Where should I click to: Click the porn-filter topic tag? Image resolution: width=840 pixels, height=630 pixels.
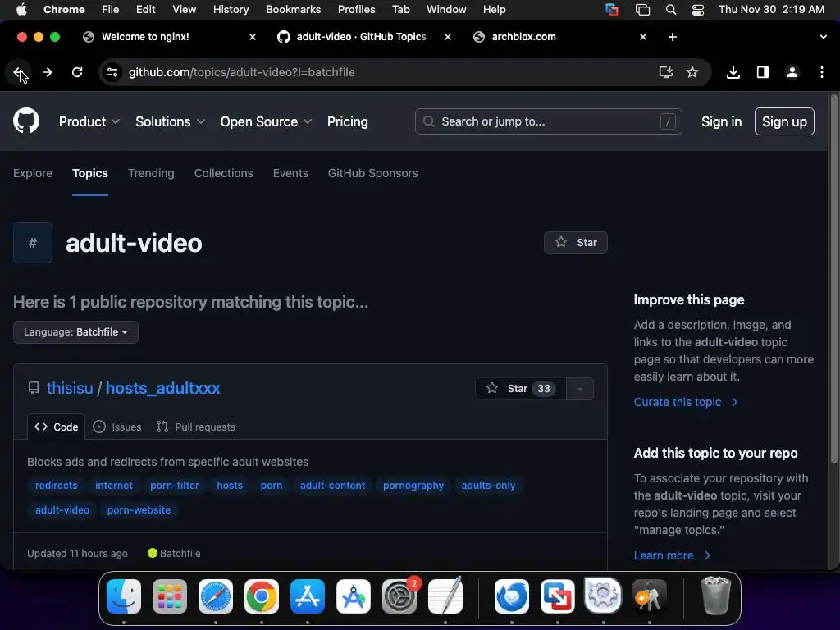coord(175,486)
